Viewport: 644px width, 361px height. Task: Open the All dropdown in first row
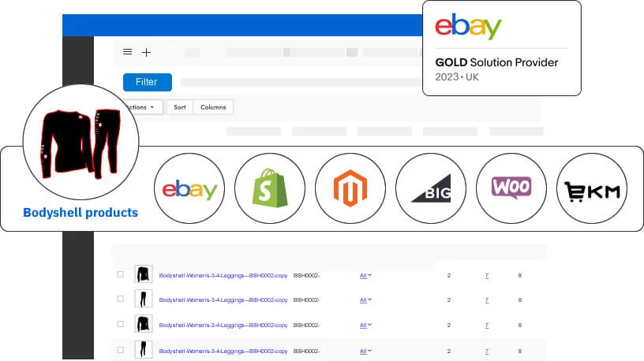(365, 275)
